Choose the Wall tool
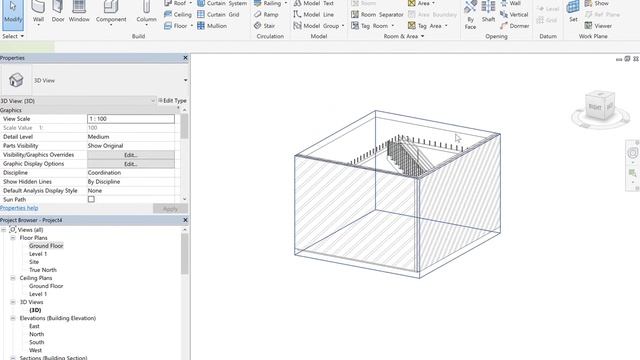The width and height of the screenshot is (640, 360). coord(38,13)
